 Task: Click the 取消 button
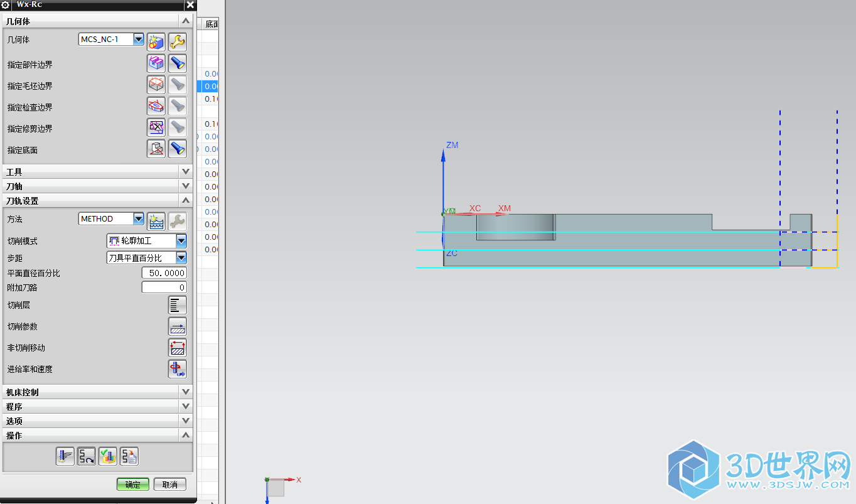[170, 485]
